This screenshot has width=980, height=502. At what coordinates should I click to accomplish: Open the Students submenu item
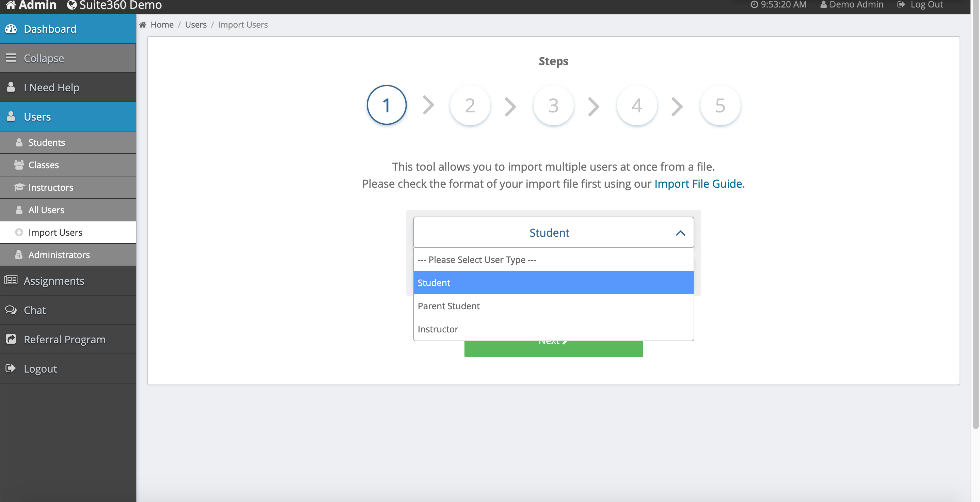tap(46, 142)
